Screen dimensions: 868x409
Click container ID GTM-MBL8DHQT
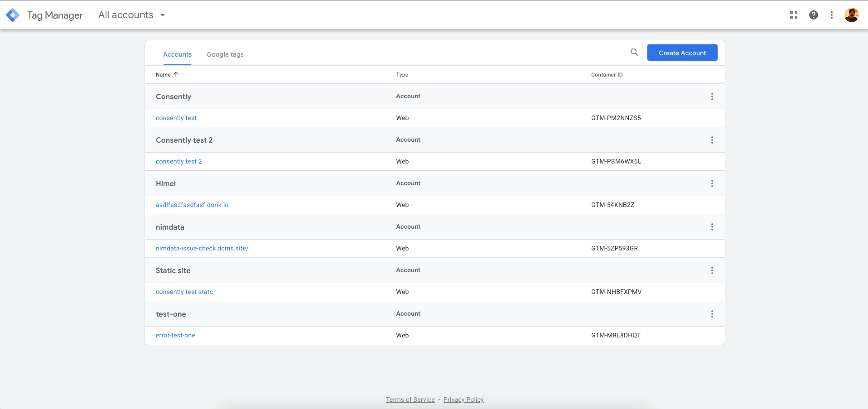616,335
